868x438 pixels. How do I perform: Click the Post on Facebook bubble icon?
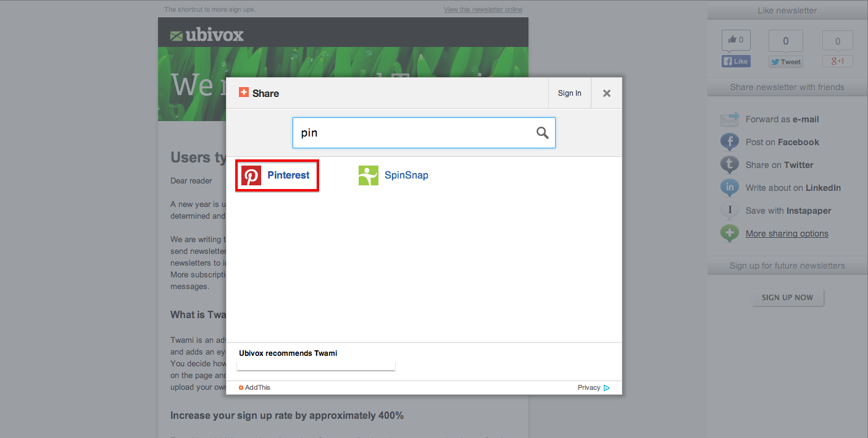(x=730, y=142)
